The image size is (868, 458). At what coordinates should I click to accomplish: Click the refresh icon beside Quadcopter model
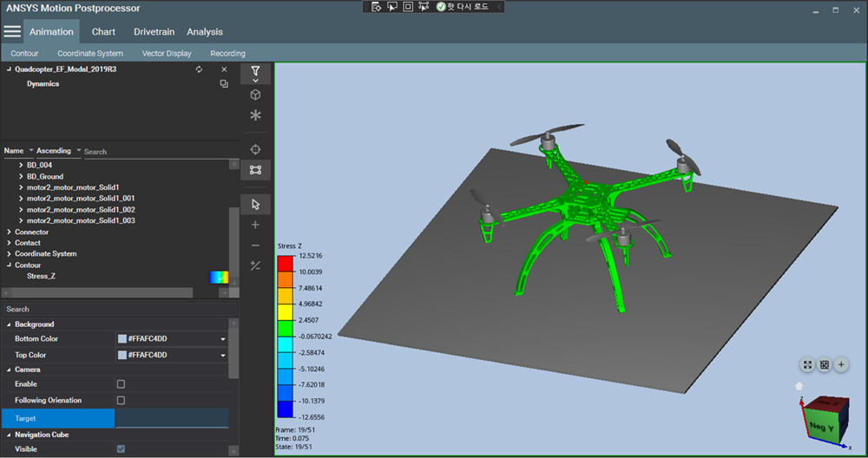(200, 69)
